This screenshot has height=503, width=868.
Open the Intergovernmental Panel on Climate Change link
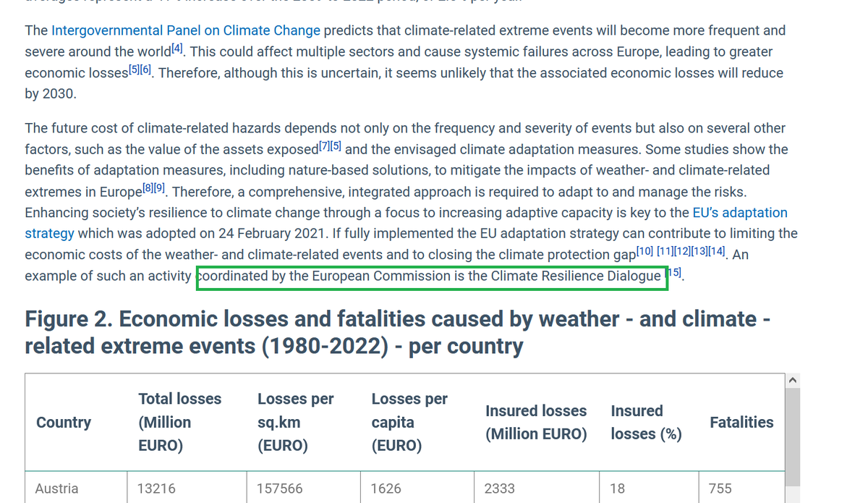pos(186,30)
